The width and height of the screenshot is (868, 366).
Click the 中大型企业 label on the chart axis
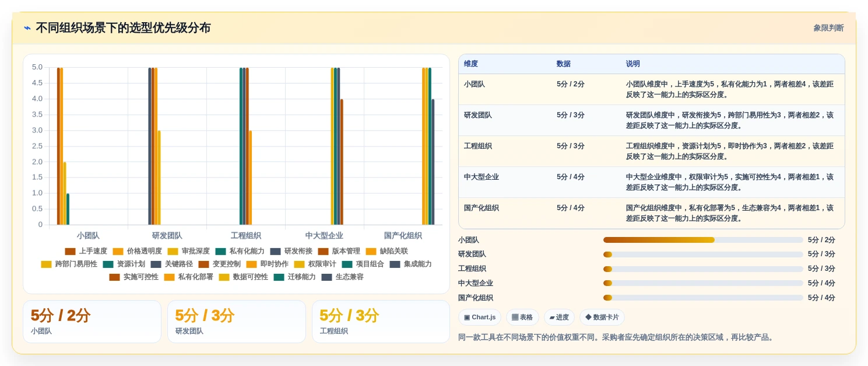click(324, 236)
